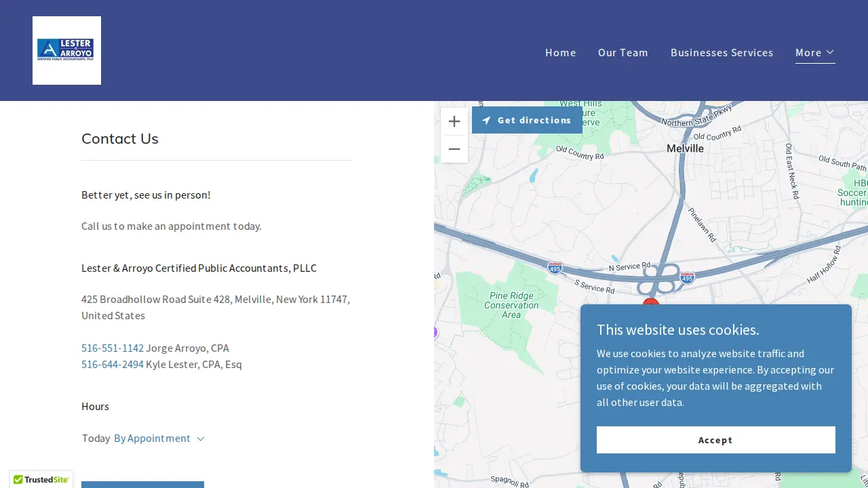The height and width of the screenshot is (488, 868).
Task: Open the TrustedSite badge
Action: (41, 479)
